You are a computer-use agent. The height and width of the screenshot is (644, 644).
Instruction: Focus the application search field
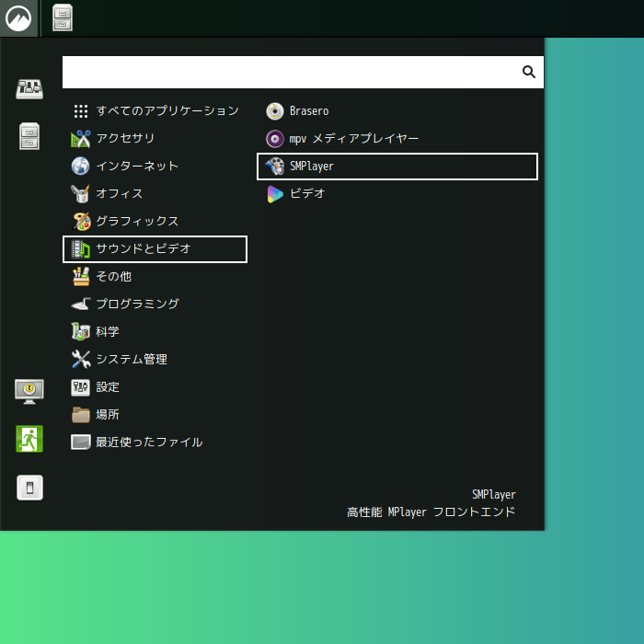point(303,73)
